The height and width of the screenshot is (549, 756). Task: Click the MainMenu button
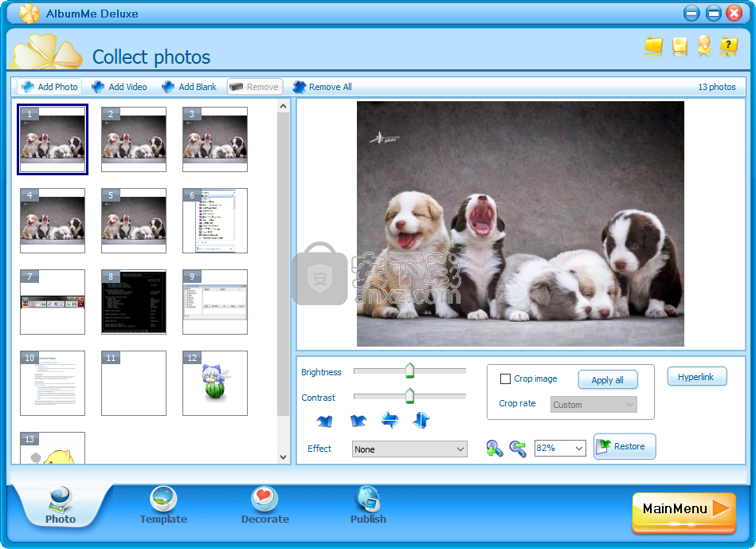[x=684, y=512]
